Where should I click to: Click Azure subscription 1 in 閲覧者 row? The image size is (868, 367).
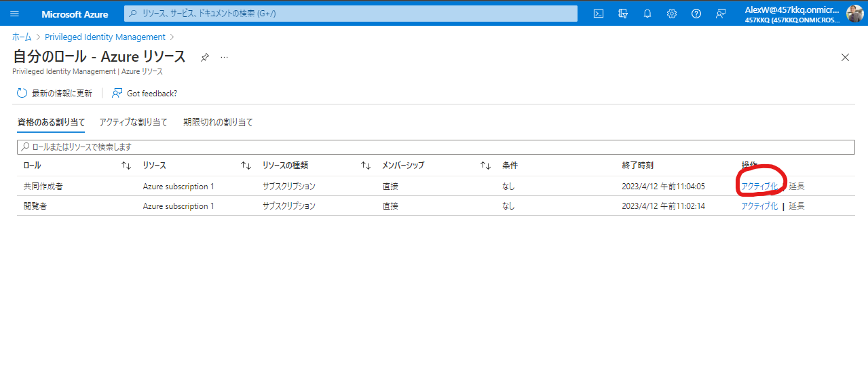click(178, 206)
